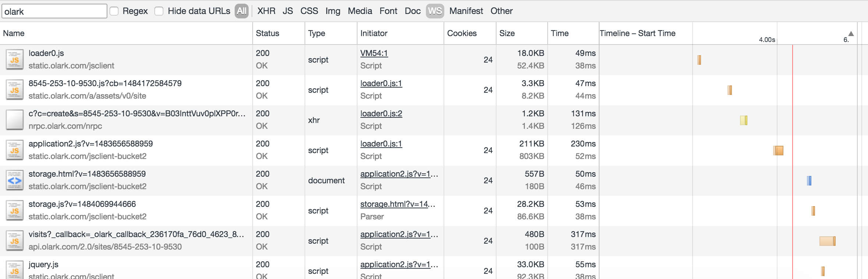Open the loader0.js:2 initiator link

(x=381, y=113)
